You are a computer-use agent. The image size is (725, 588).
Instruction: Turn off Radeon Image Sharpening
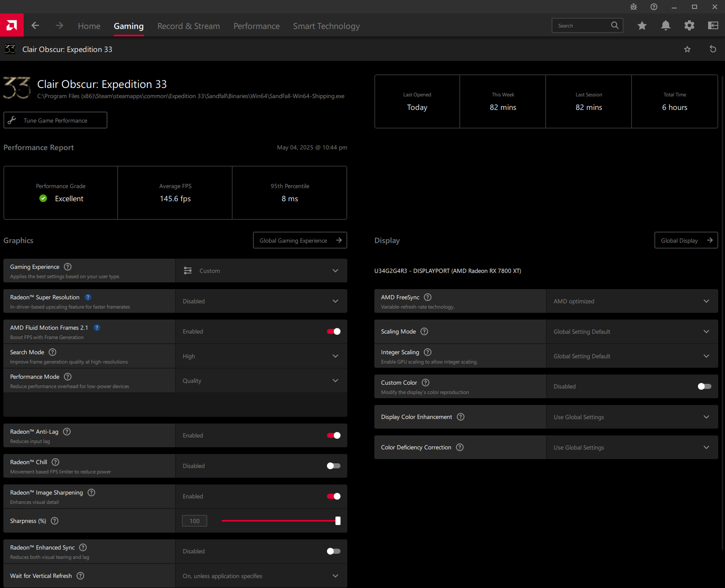[334, 496]
